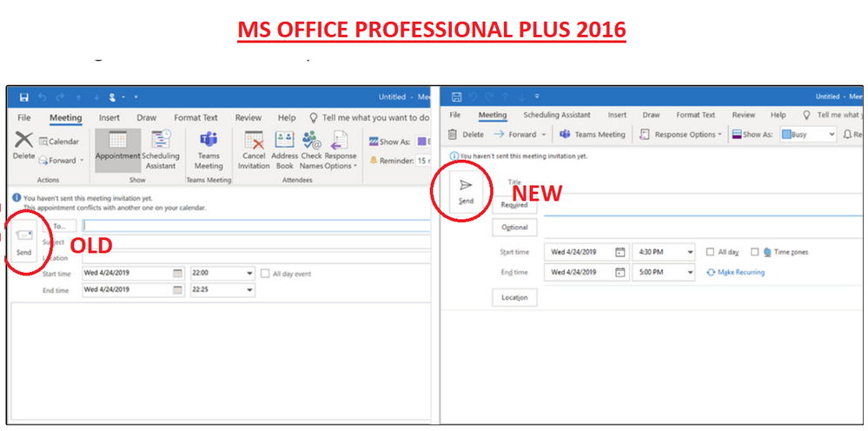Image resolution: width=868 pixels, height=431 pixels.
Task: Open the 22:25 end time dropdown
Action: [x=249, y=290]
